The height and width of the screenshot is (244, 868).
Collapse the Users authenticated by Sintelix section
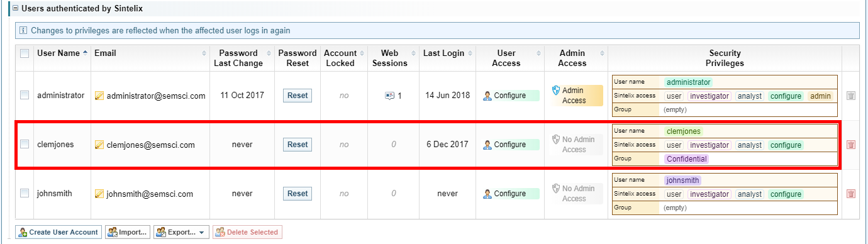pyautogui.click(x=15, y=9)
